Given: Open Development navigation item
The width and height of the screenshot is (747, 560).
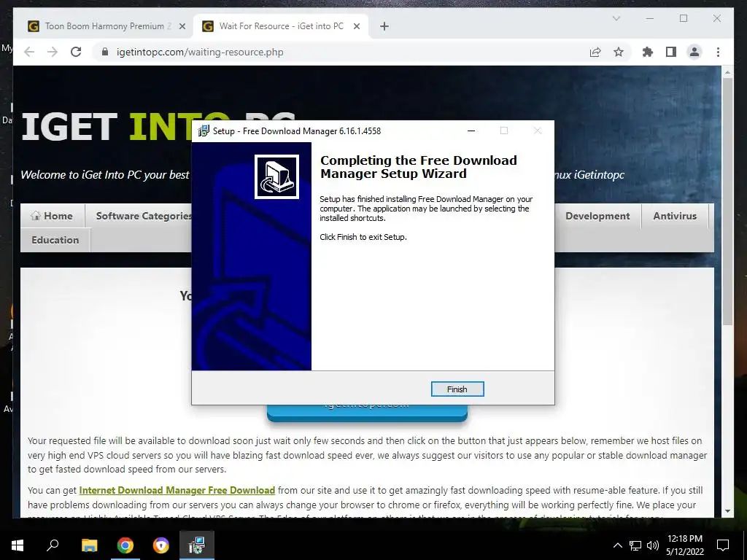Looking at the screenshot, I should (x=597, y=216).
